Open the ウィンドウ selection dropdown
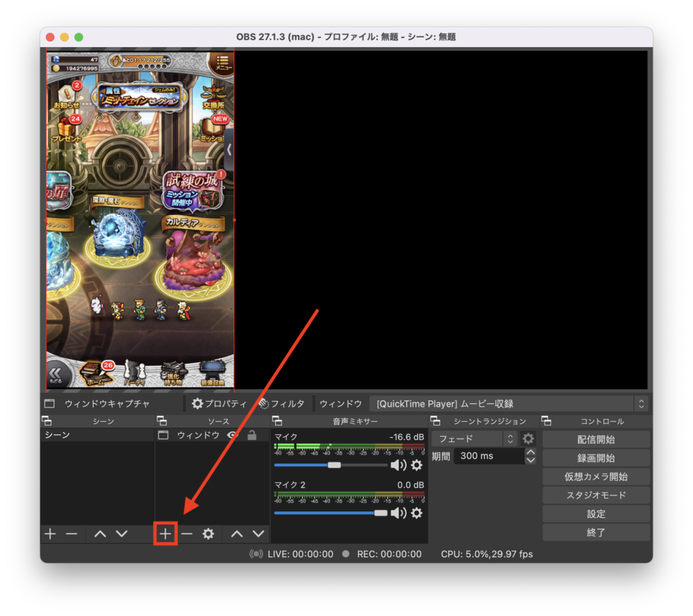Image resolution: width=693 pixels, height=616 pixels. (x=509, y=403)
